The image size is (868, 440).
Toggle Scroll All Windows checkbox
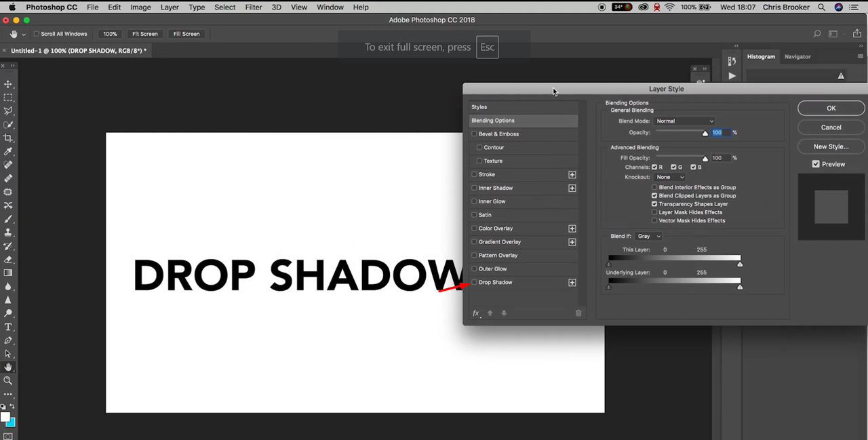(x=37, y=34)
